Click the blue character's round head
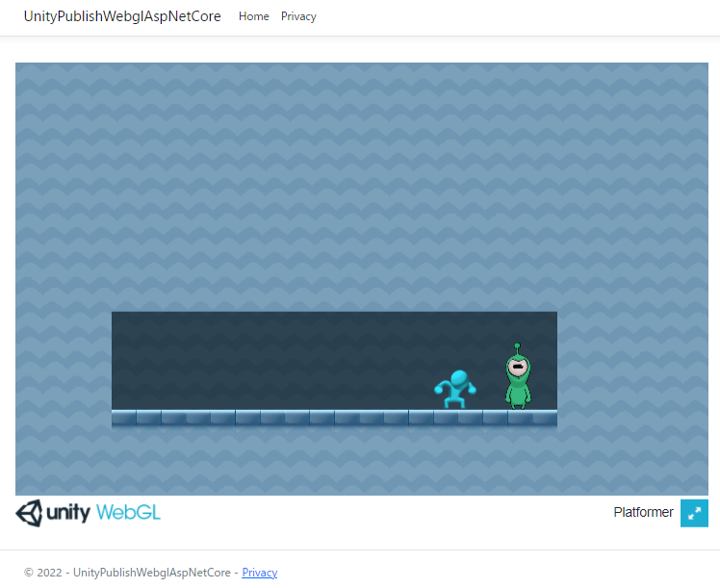 click(459, 376)
